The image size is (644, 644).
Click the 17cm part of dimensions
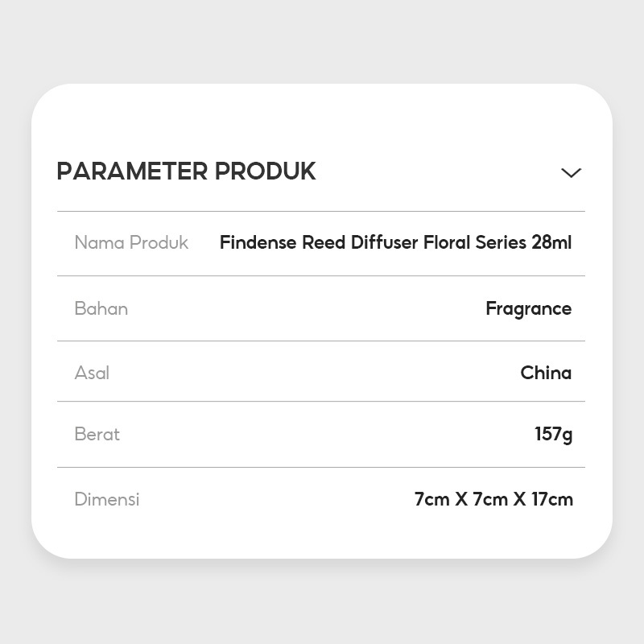(552, 499)
